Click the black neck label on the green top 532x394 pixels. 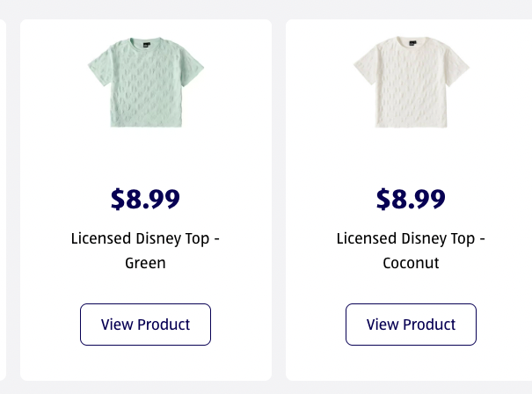coord(145,42)
